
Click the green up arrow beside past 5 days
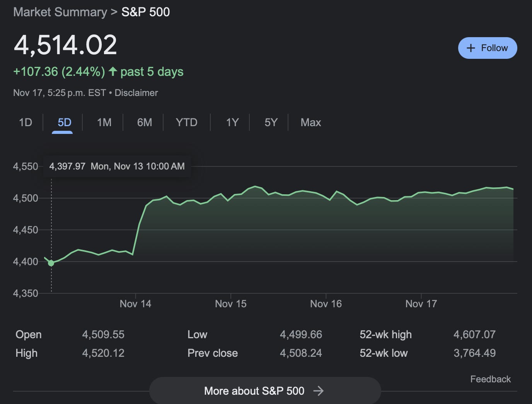click(113, 71)
